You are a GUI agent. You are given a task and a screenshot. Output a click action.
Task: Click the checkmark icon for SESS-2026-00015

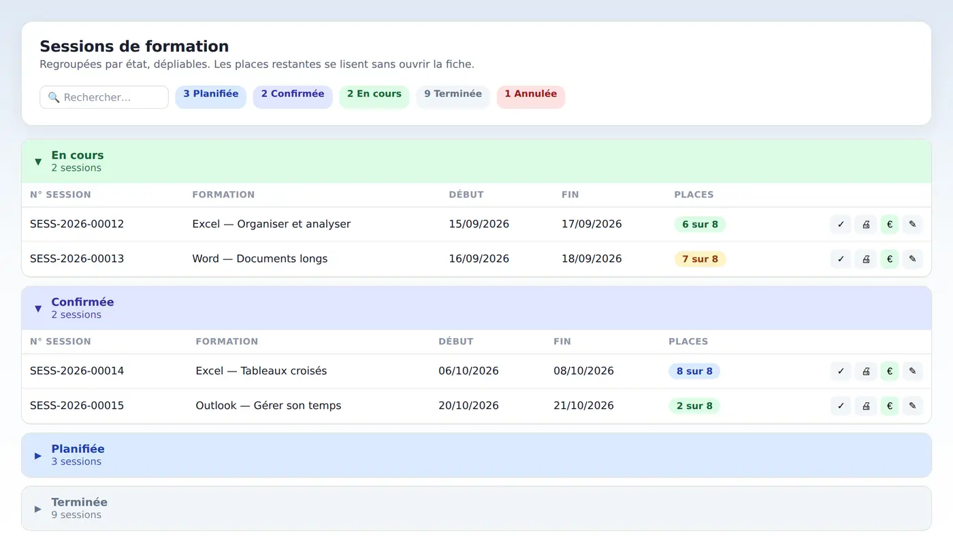click(x=841, y=406)
